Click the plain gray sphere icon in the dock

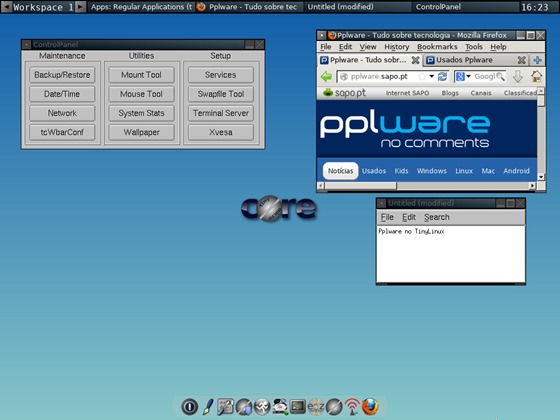coord(334,407)
